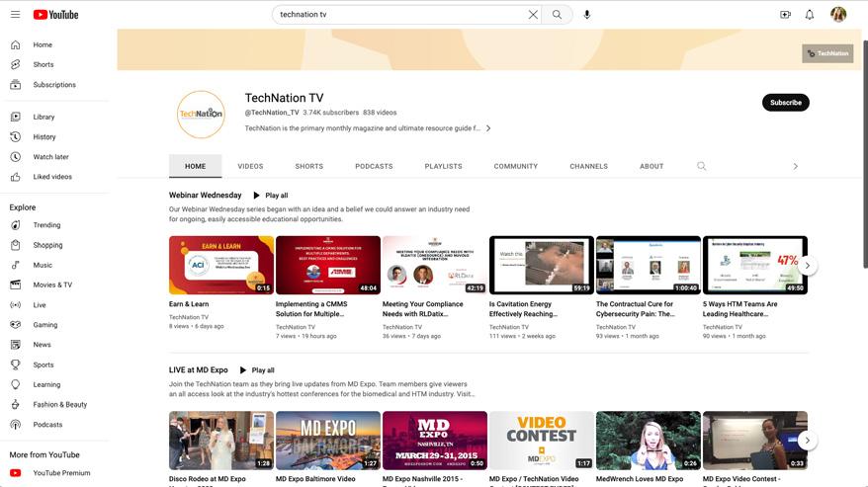
Task: Switch to the Videos tab
Action: (250, 166)
